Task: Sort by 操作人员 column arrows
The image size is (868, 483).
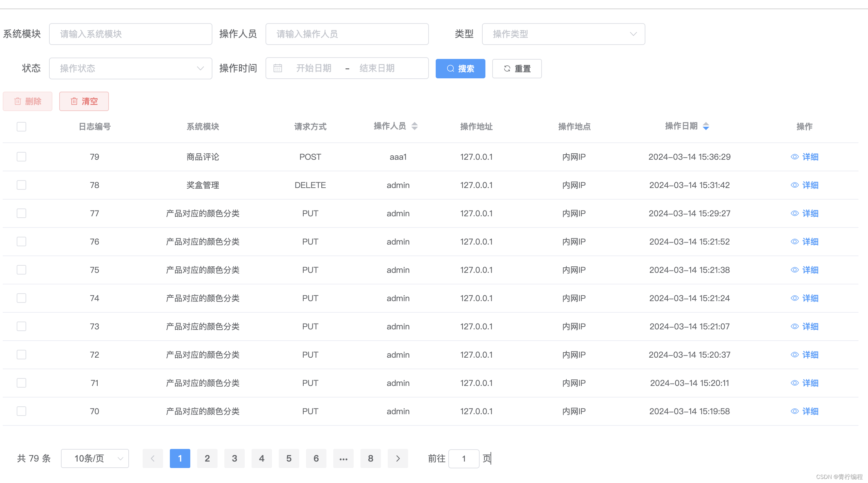Action: pos(414,126)
